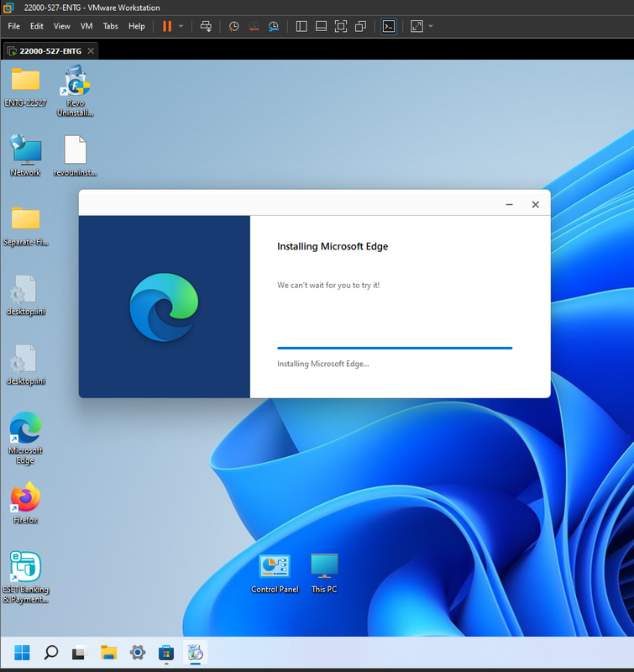This screenshot has width=634, height=672.
Task: Open Task View on taskbar
Action: coord(79,653)
